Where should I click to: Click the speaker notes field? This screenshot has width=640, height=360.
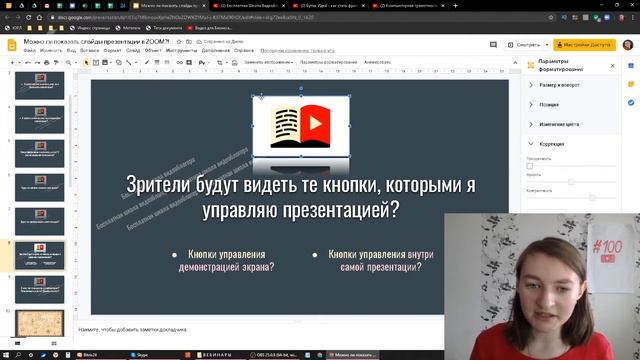coord(260,329)
